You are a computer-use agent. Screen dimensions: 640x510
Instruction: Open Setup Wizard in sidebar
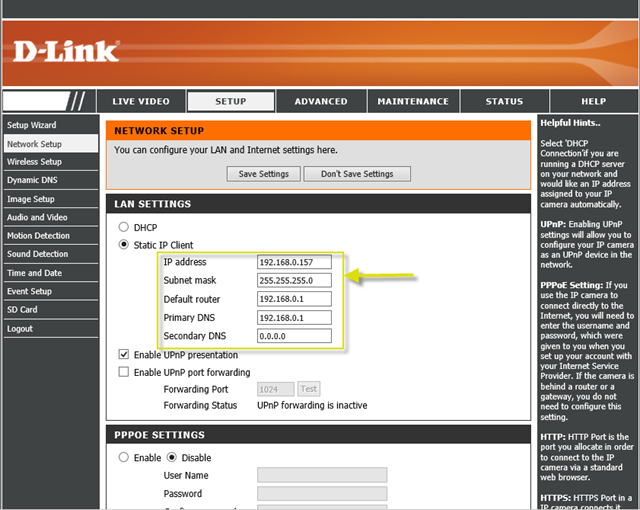point(51,125)
